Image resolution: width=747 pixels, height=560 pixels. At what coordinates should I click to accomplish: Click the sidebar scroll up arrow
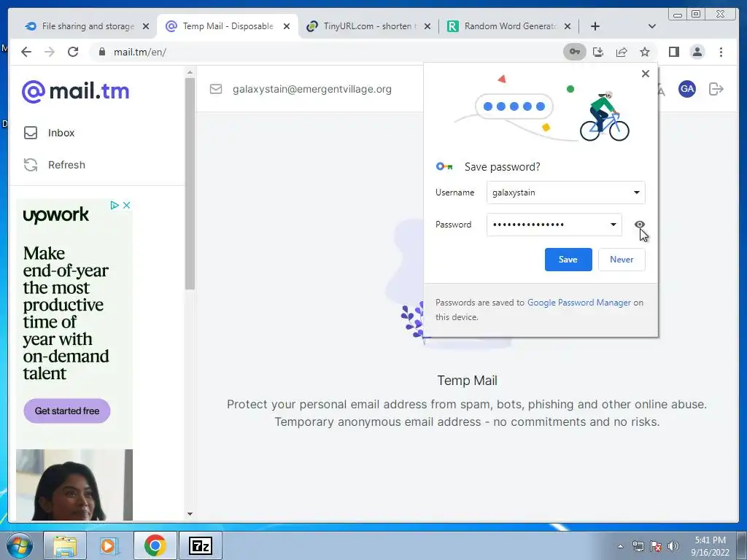pyautogui.click(x=190, y=73)
